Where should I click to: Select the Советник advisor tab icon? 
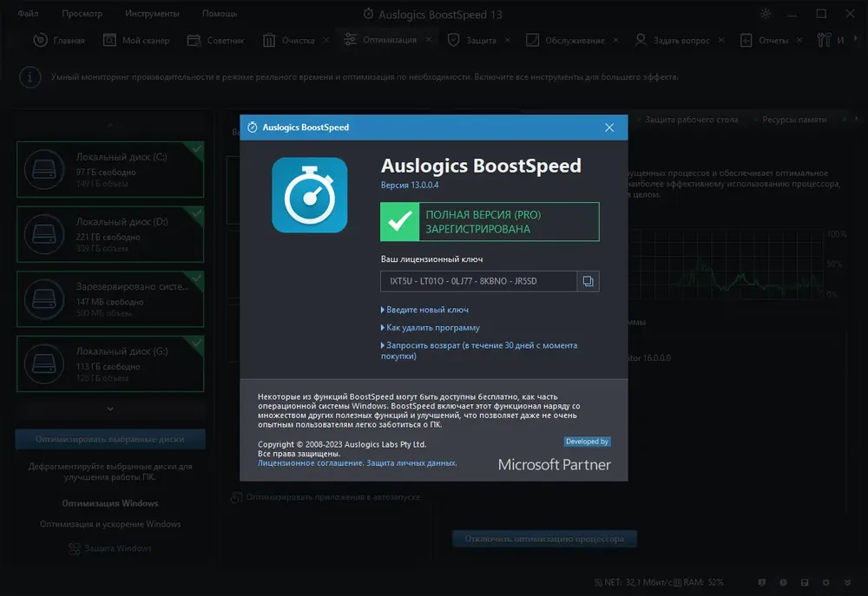[x=194, y=40]
